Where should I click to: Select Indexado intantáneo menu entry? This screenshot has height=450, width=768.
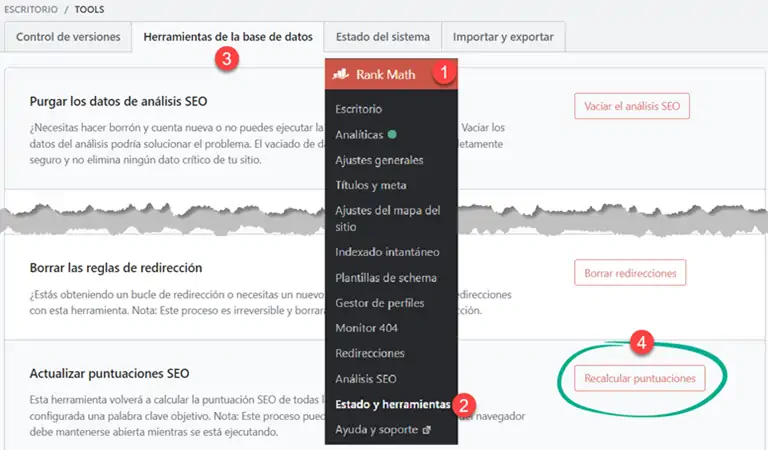pyautogui.click(x=387, y=252)
